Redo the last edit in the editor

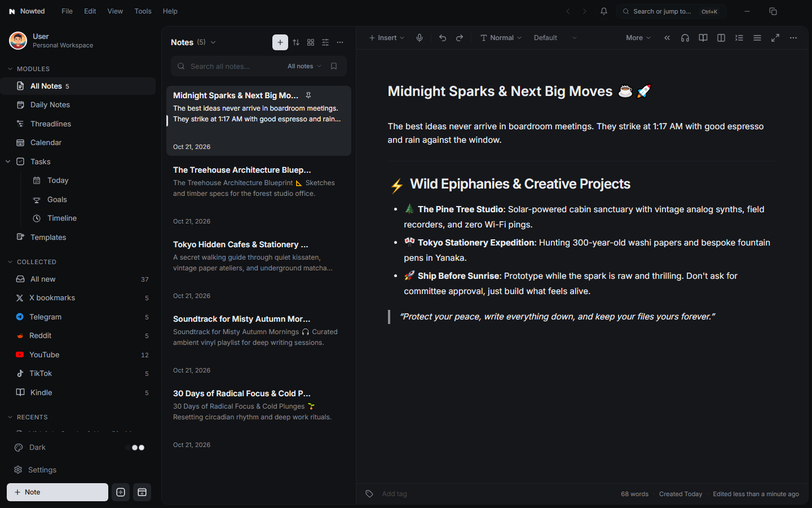(460, 38)
